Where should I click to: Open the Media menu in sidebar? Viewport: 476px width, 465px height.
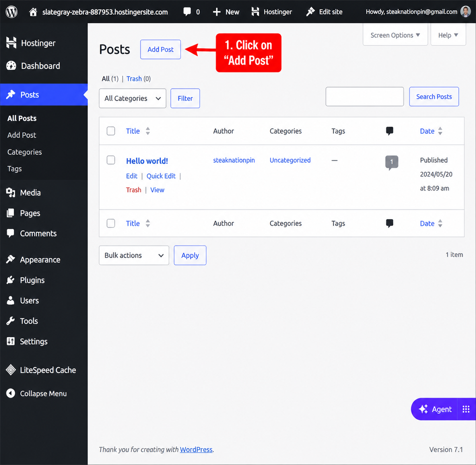coord(30,193)
